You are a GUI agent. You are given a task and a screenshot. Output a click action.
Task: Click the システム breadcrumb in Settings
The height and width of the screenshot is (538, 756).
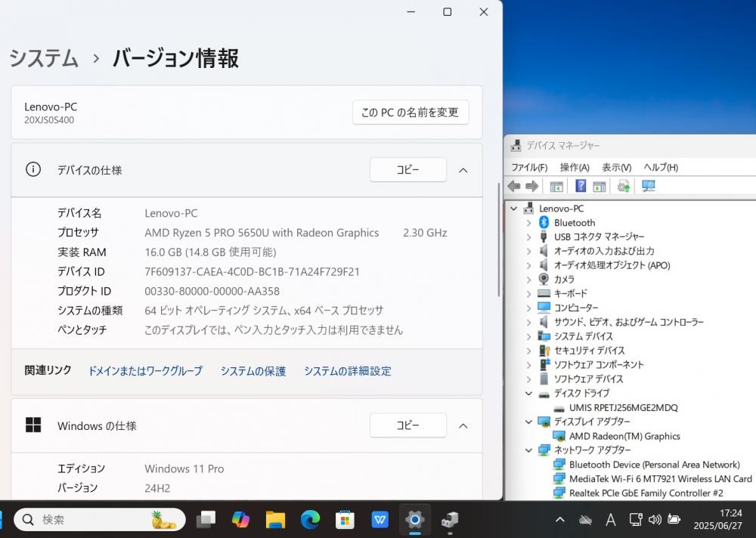coord(44,58)
